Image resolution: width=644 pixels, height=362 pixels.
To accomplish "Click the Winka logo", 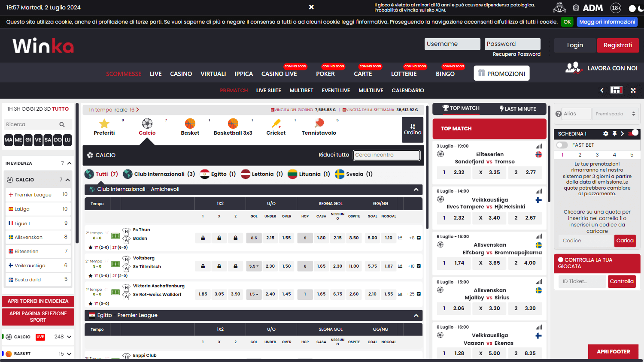I will click(x=43, y=45).
